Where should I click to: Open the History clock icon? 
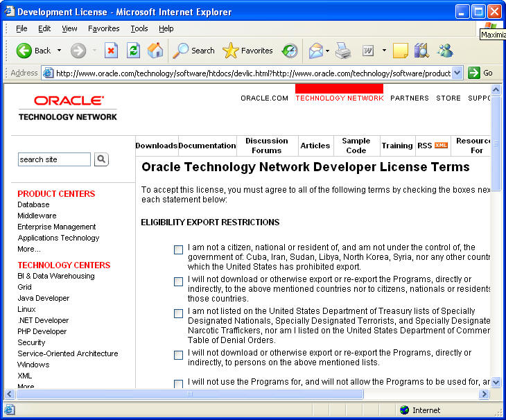pyautogui.click(x=290, y=51)
